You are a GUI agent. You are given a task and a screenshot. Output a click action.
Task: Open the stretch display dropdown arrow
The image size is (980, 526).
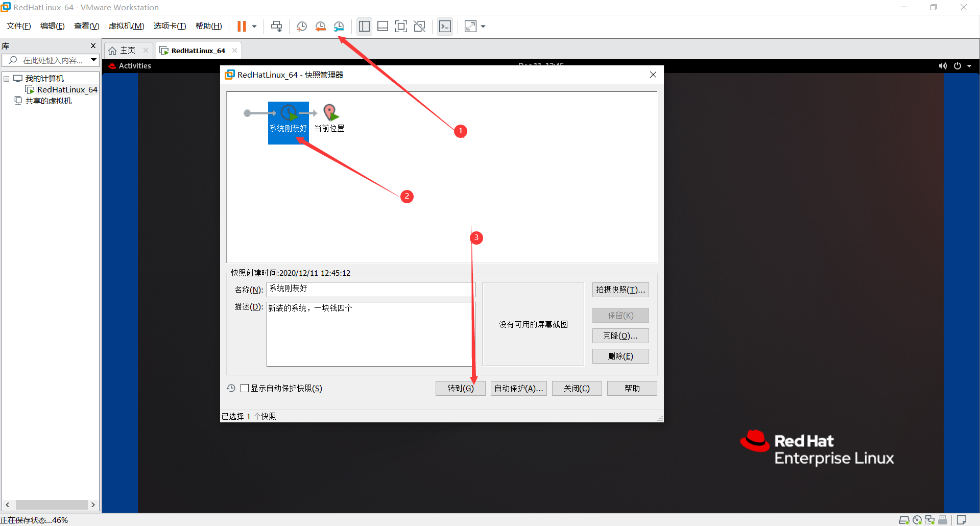483,27
